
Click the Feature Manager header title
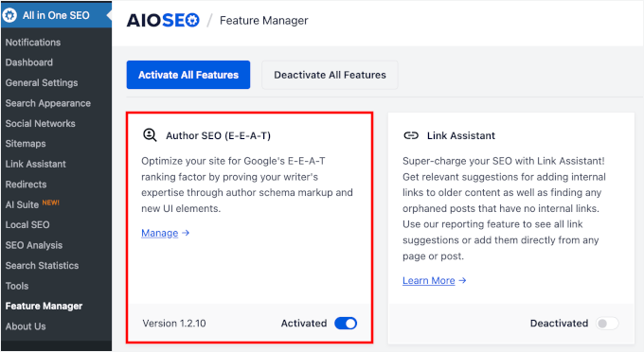click(263, 21)
